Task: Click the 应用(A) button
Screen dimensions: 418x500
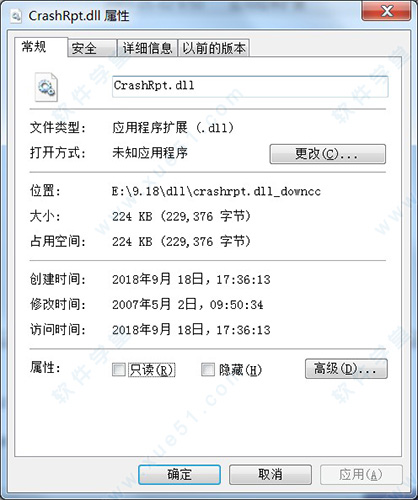Action: [x=361, y=475]
